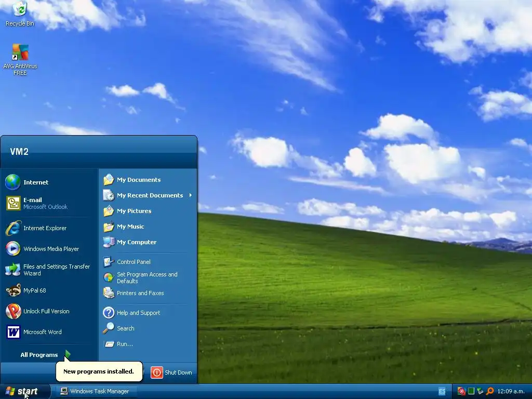This screenshot has height=399, width=532.
Task: Launch Internet Explorer from Start menu
Action: tap(49, 229)
